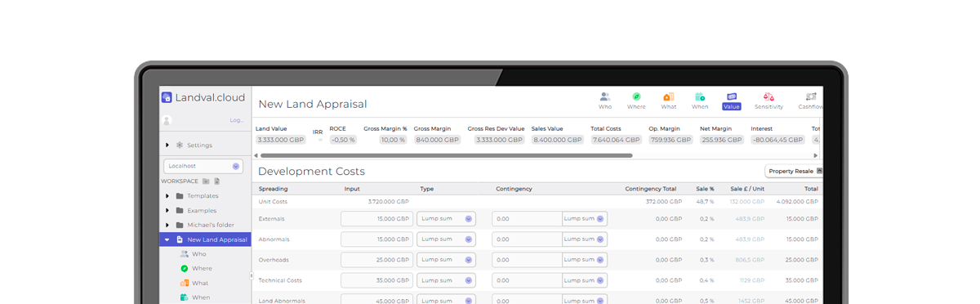
Task: Click the workspace new folder icon
Action: click(206, 181)
